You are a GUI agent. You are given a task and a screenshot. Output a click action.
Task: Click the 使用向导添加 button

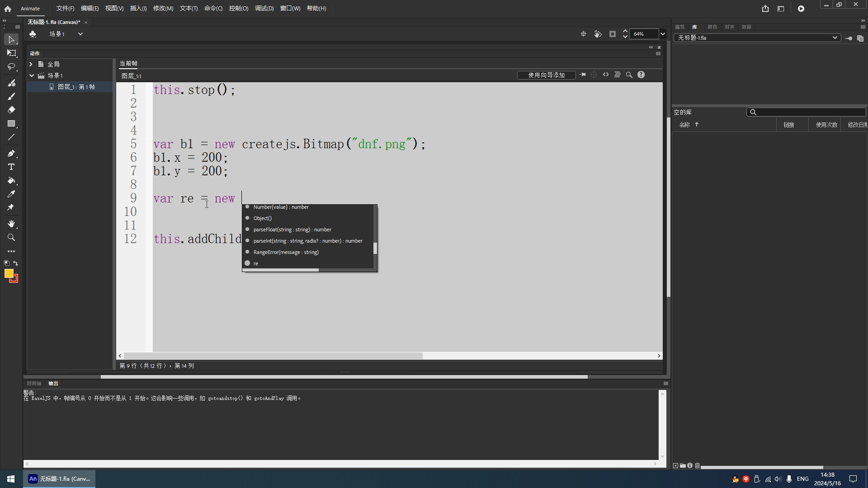[x=546, y=75]
